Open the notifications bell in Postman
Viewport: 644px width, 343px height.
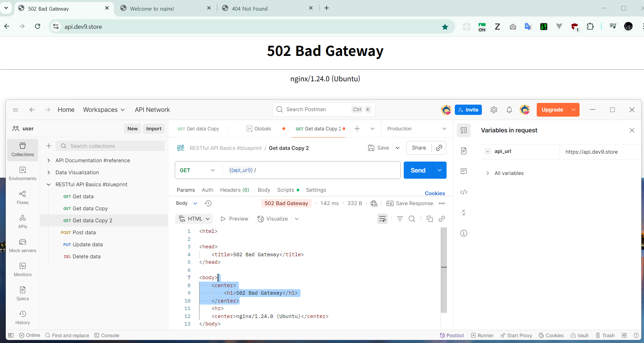click(509, 110)
